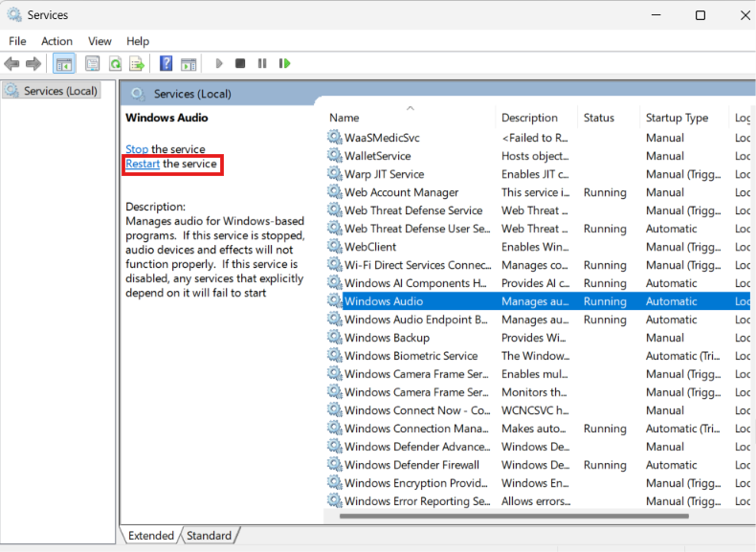Sort by the Startup Type column header
Image resolution: width=756 pixels, height=552 pixels.
point(683,118)
